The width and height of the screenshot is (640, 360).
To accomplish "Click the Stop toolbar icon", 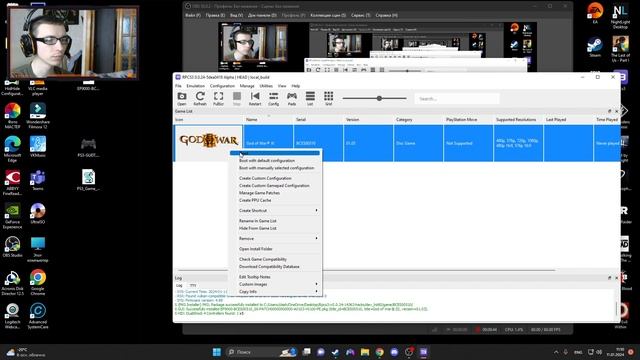I will point(237,98).
